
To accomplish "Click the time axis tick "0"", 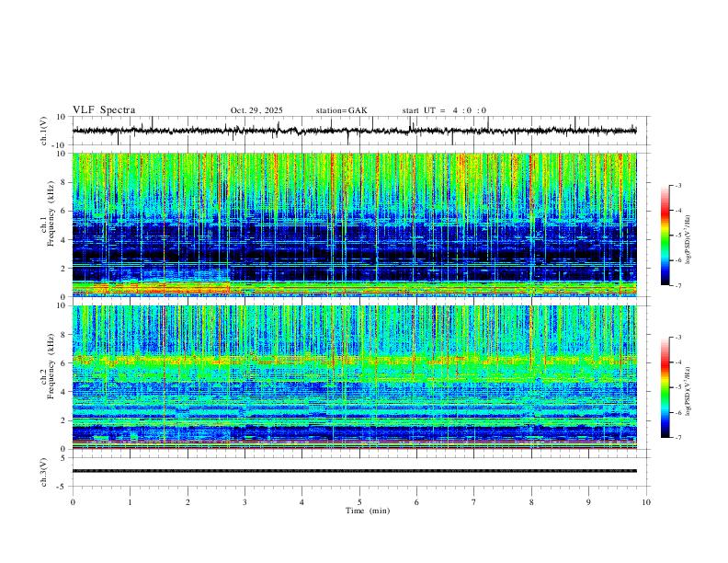I will point(73,502).
